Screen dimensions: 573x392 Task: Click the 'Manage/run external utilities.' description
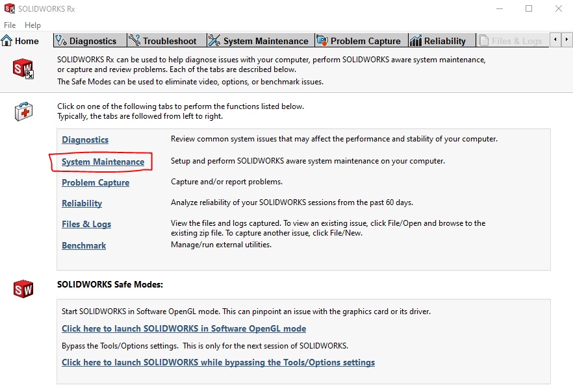221,245
